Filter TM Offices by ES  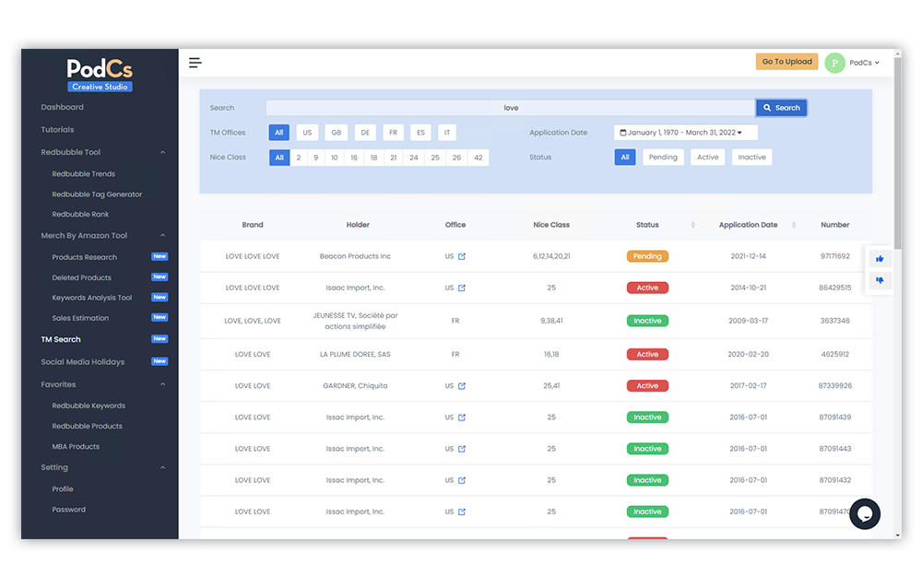(x=420, y=133)
